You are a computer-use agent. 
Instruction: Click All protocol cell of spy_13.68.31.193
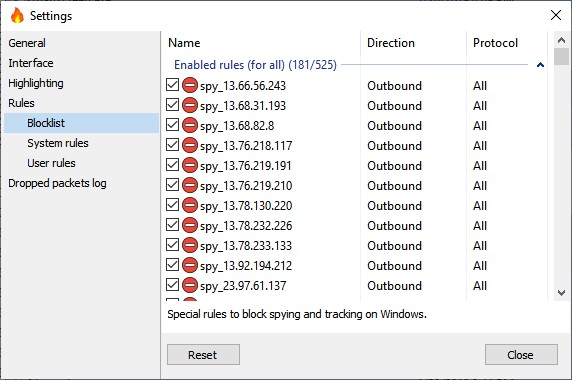[480, 106]
